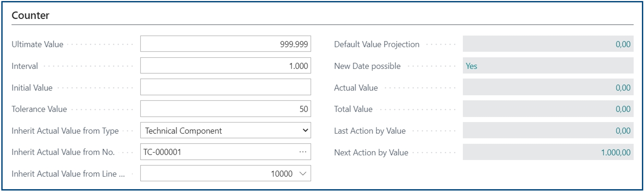
Task: Open the Last Action by Value amount
Action: 548,130
